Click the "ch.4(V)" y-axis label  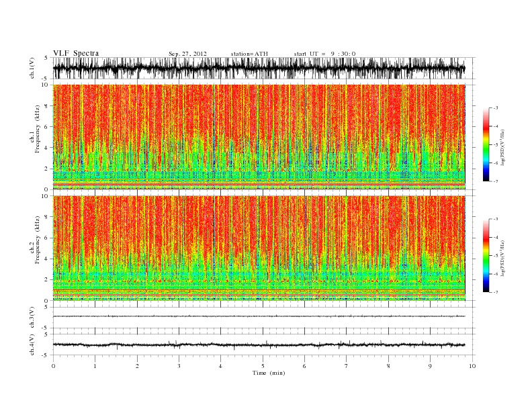(32, 345)
